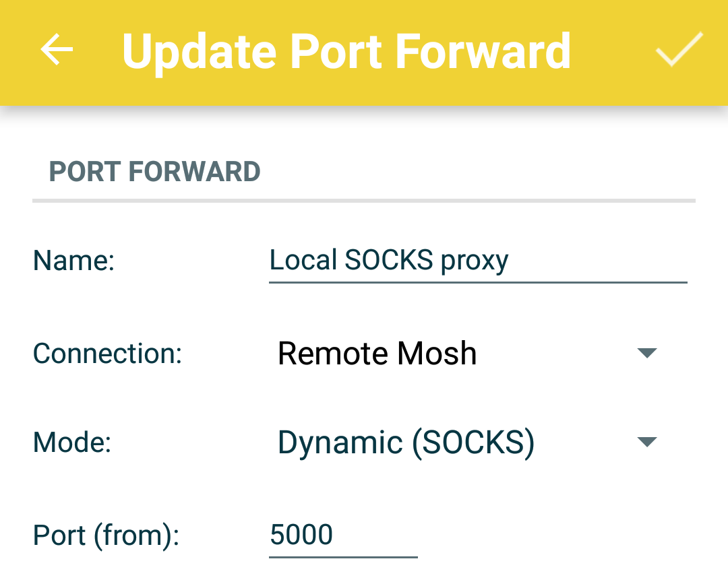Click the port field showing 5000
Image resolution: width=728 pixels, height=588 pixels.
pyautogui.click(x=342, y=535)
